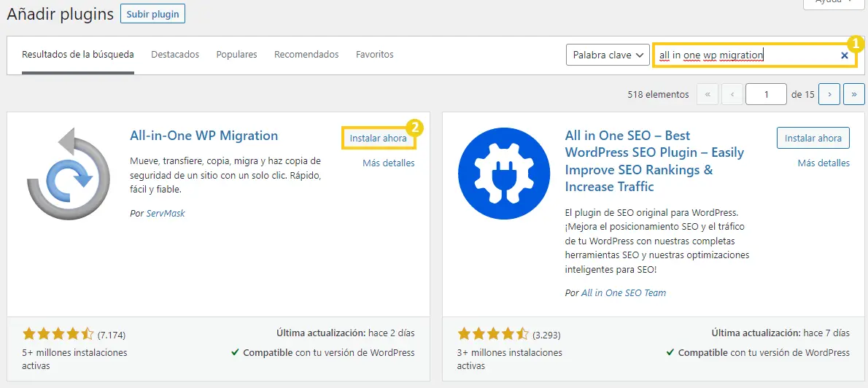Switch to the Destacados tab
The image size is (868, 388).
175,54
